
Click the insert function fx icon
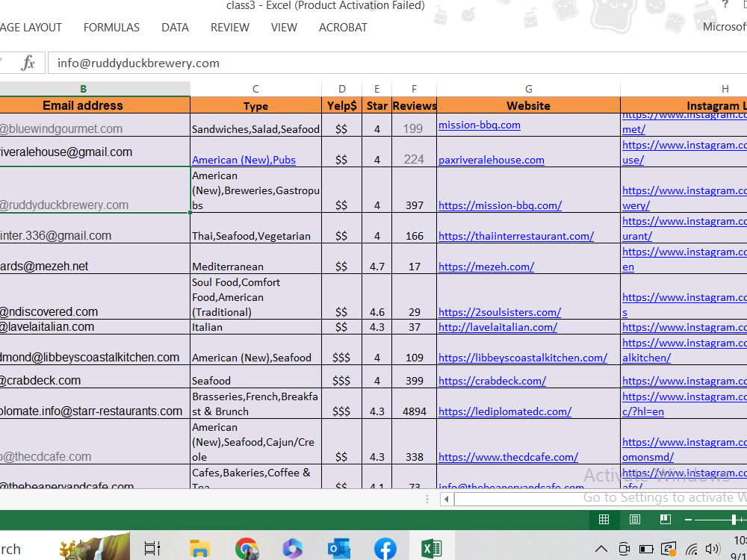[x=28, y=63]
